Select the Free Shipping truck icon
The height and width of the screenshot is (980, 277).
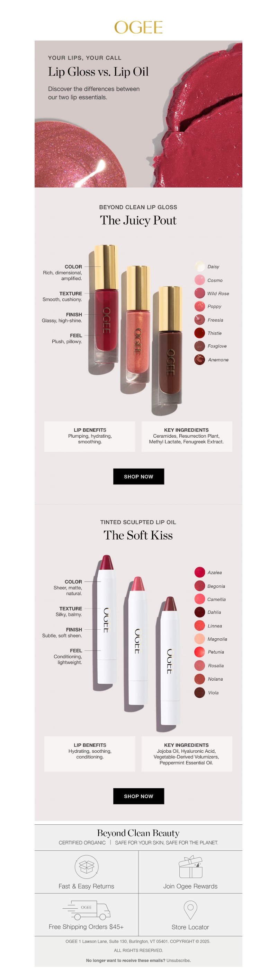[86, 910]
